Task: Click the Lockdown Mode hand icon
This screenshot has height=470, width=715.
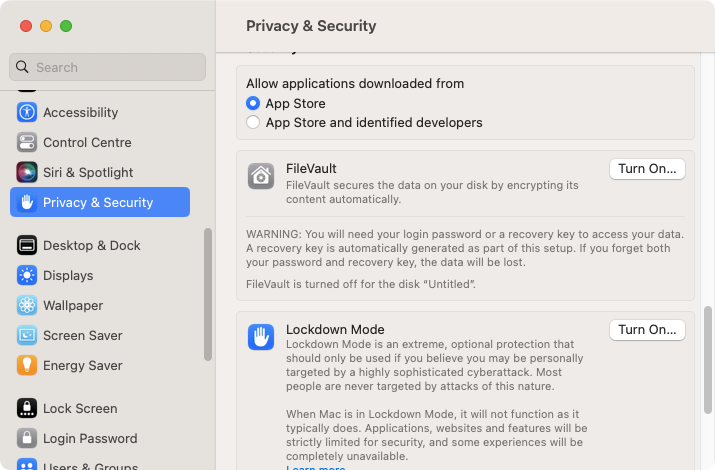Action: coord(261,337)
